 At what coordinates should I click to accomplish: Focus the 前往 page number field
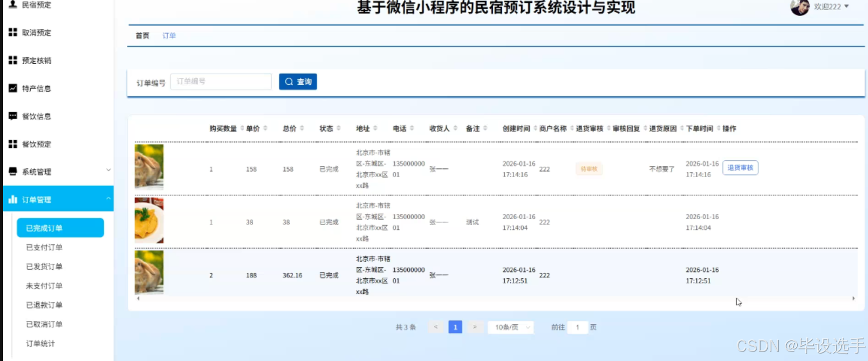tap(577, 327)
